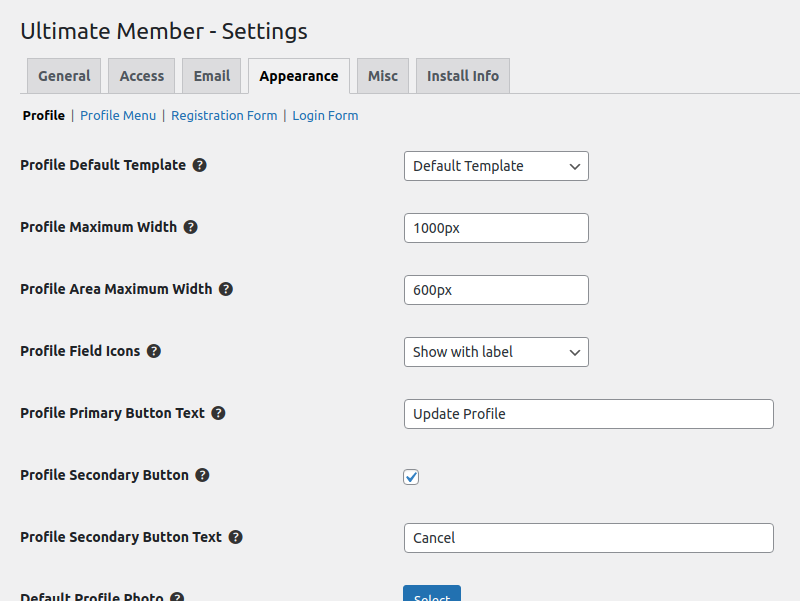Open the Misc tab
Viewport: 800px width, 601px height.
tap(383, 76)
